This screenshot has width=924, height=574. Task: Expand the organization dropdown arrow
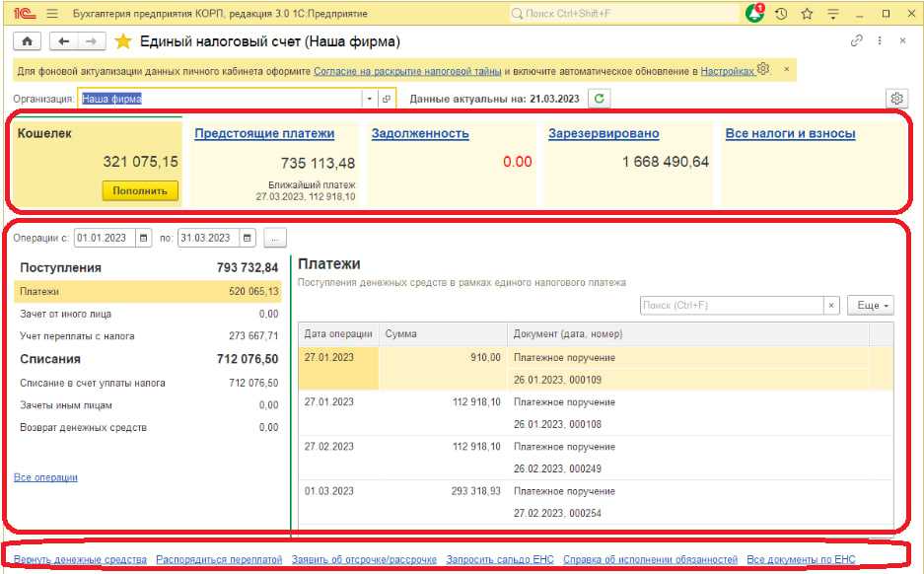coord(370,99)
